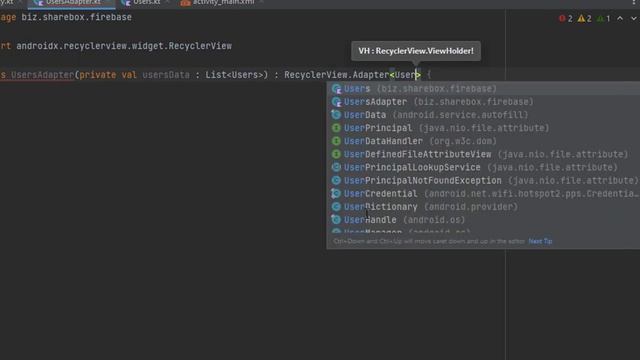Click the Next Tip link
The image size is (640, 360).
(x=540, y=241)
